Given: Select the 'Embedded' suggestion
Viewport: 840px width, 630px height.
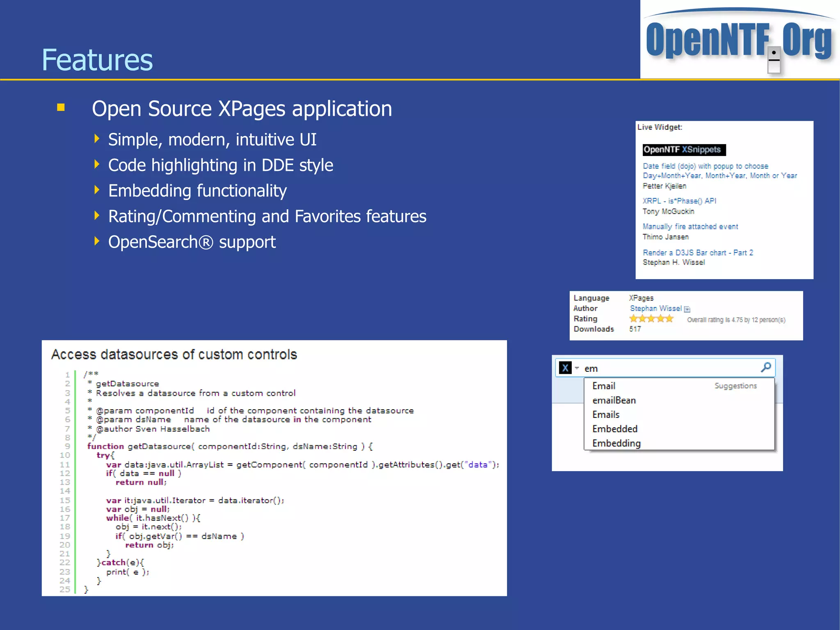Looking at the screenshot, I should click(615, 429).
